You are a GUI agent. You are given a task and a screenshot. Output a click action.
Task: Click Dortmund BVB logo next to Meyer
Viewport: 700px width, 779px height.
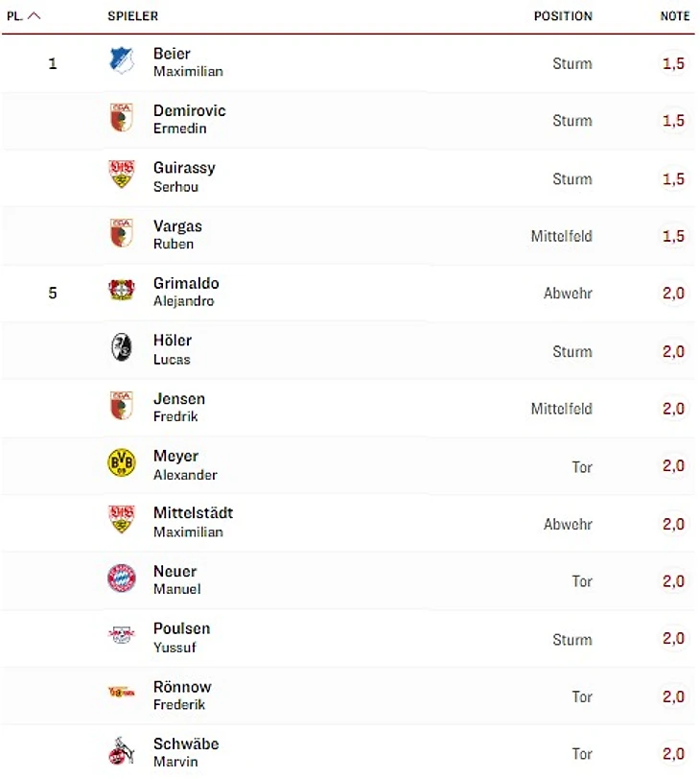click(x=122, y=464)
